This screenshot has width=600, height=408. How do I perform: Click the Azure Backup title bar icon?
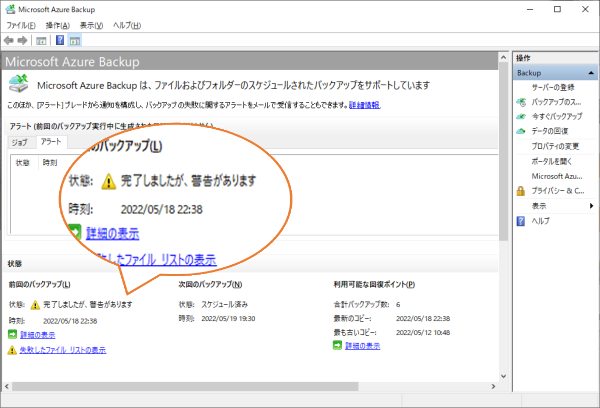click(x=10, y=9)
